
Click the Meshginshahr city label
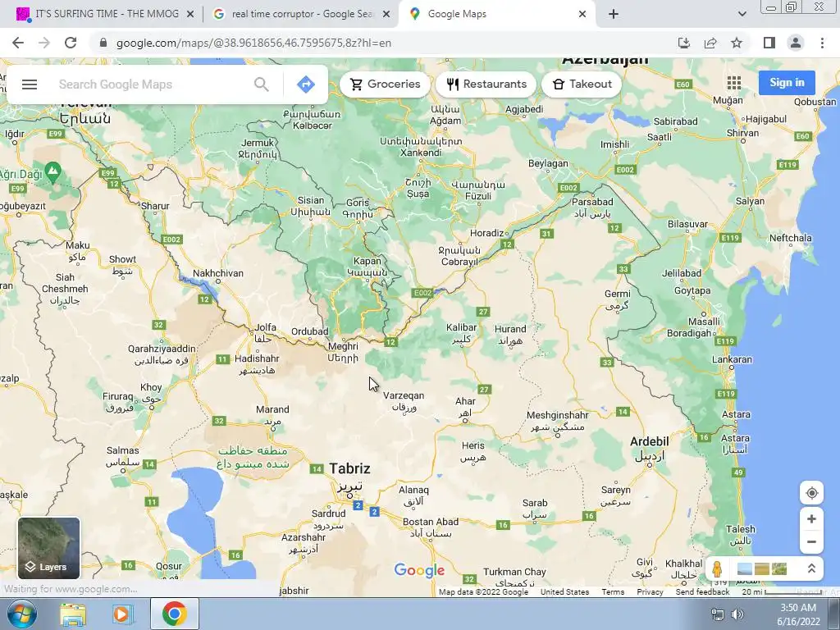(x=558, y=415)
